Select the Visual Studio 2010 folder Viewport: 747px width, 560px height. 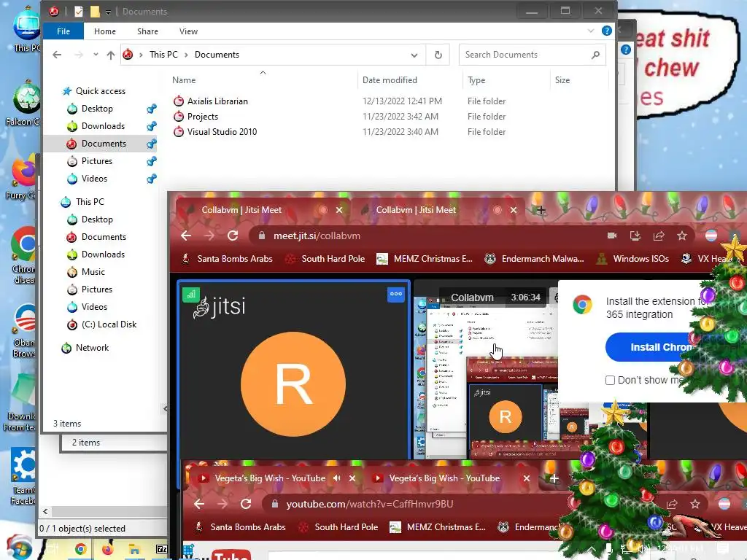222,132
